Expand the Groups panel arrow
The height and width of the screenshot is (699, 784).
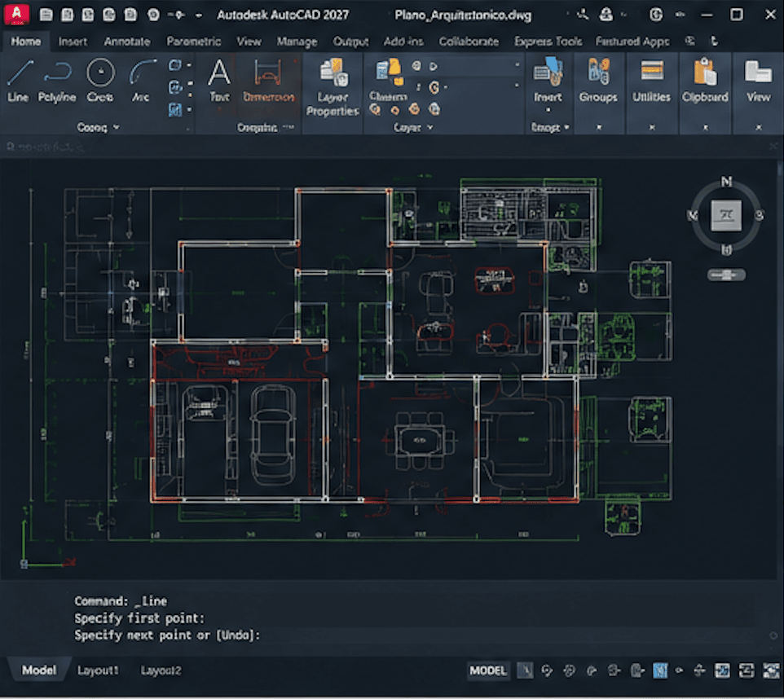[x=599, y=128]
